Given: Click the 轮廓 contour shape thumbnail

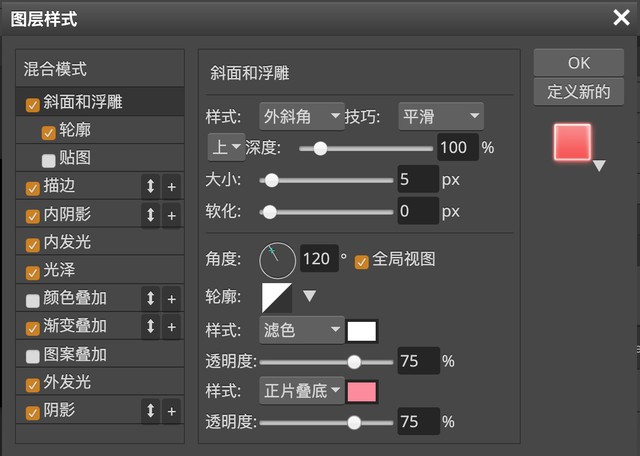Looking at the screenshot, I should pos(275,296).
